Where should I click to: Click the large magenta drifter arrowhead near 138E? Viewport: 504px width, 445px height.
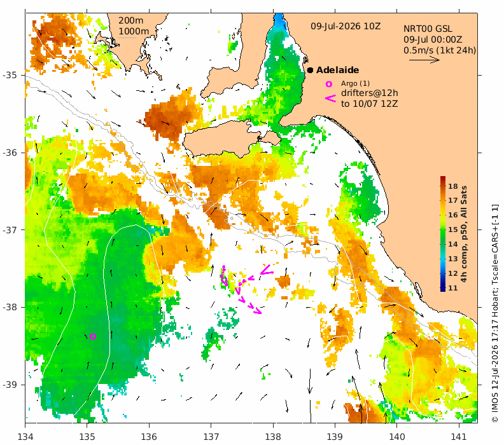tap(267, 270)
